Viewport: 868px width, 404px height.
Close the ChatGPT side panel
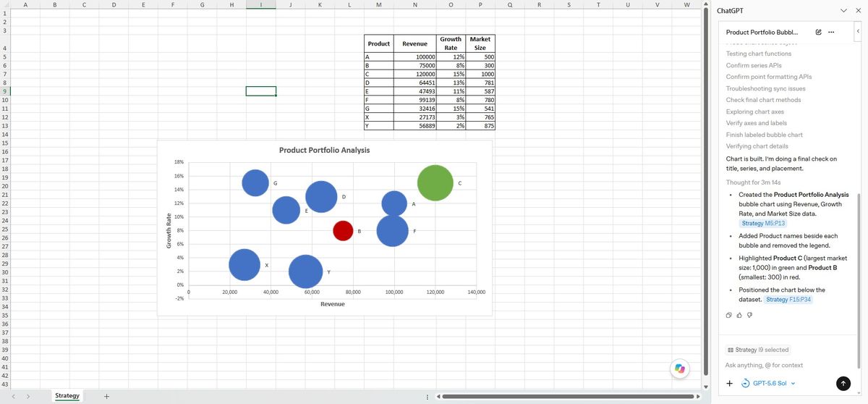click(x=859, y=11)
